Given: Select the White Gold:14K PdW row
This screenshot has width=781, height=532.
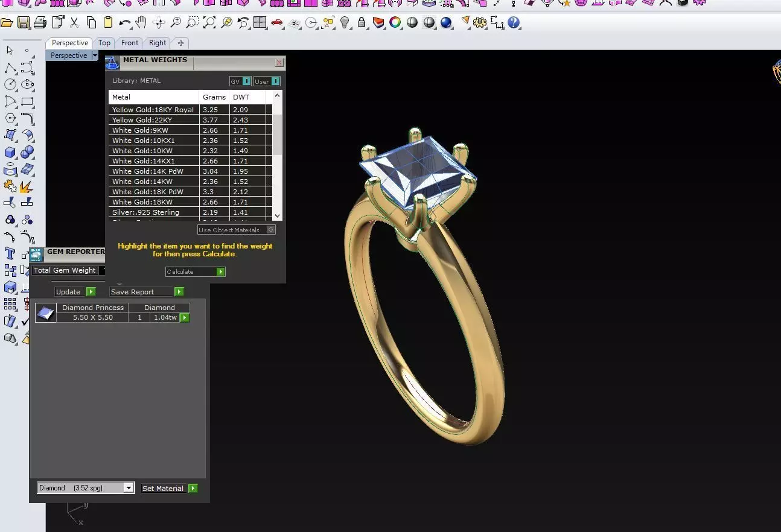Looking at the screenshot, I should coord(190,171).
